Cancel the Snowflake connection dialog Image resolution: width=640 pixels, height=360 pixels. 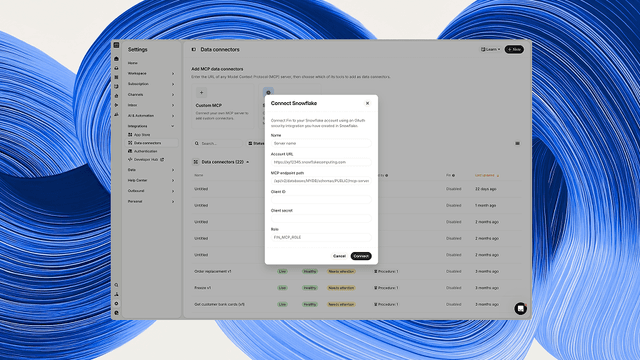[339, 256]
